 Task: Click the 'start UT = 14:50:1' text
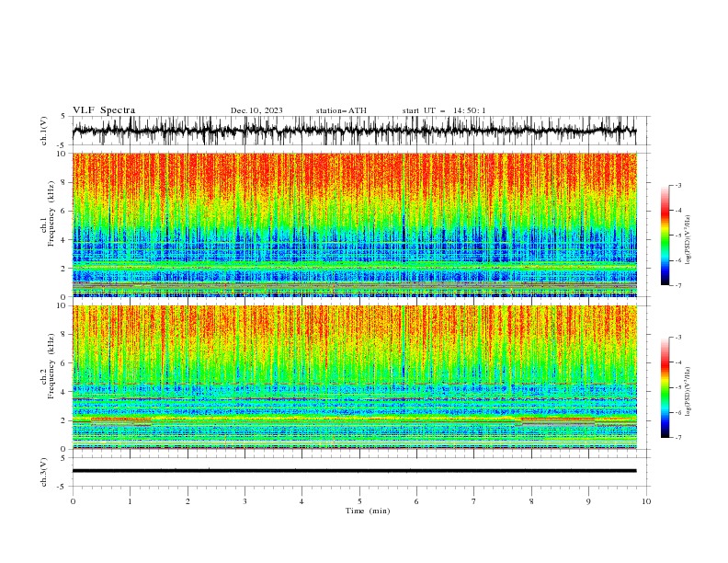[x=444, y=110]
